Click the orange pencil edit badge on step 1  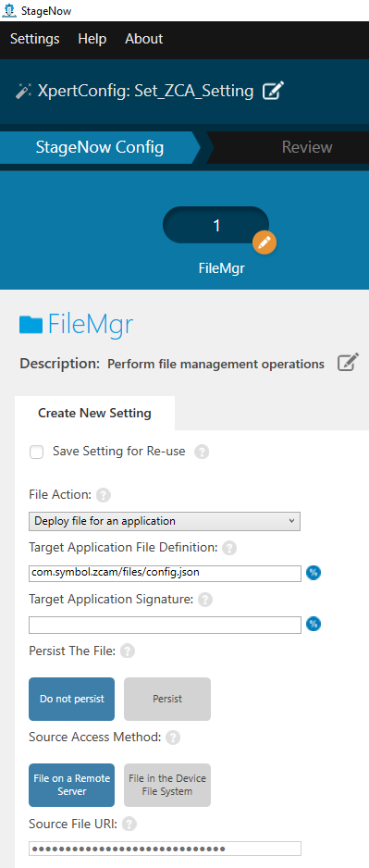(264, 242)
